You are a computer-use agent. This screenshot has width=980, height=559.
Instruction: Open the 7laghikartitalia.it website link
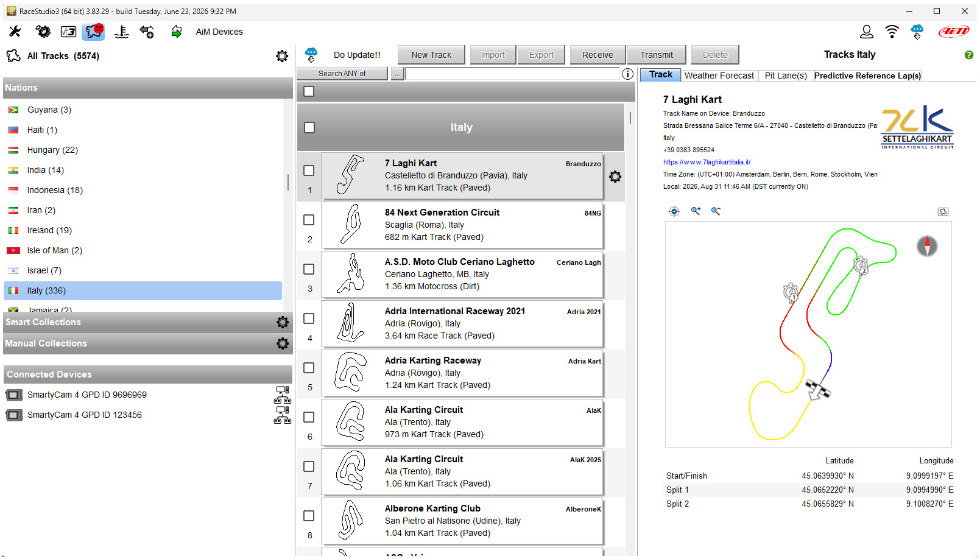[707, 162]
